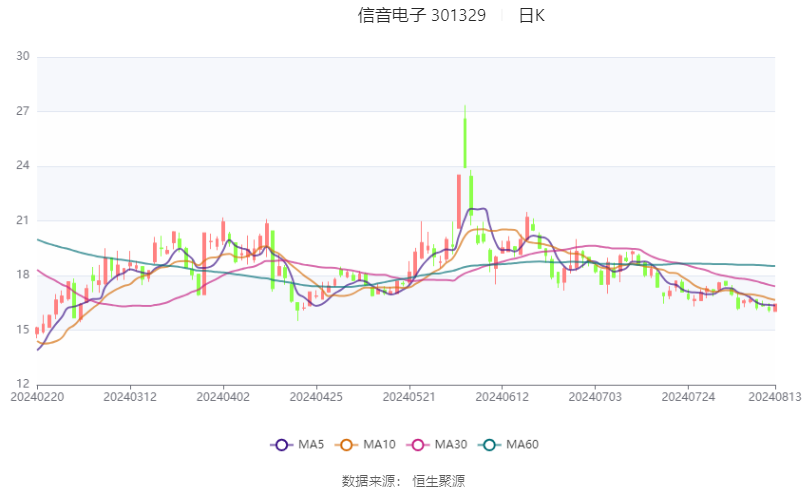807x491 pixels.
Task: Click the 日K label in the title
Action: [x=532, y=15]
